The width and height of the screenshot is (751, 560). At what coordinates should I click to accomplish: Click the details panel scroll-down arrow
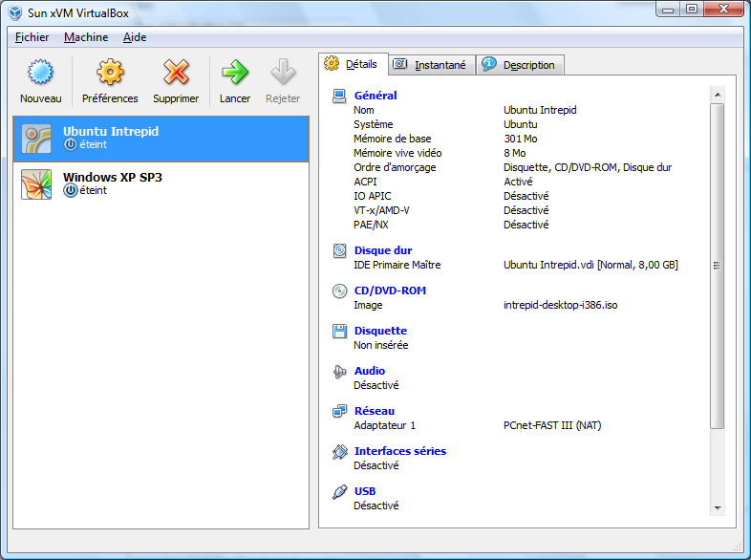(x=717, y=506)
